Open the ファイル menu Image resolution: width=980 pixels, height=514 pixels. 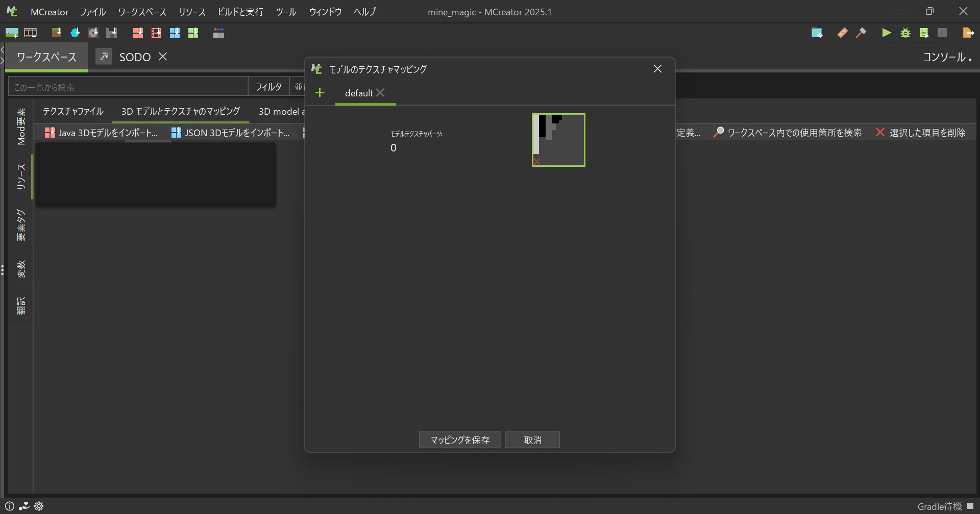pos(92,12)
